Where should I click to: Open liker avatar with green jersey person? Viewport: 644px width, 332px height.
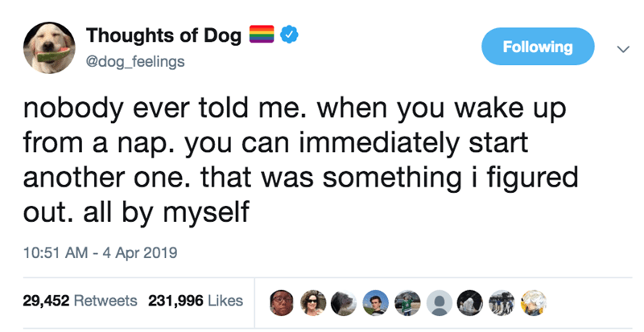click(407, 303)
